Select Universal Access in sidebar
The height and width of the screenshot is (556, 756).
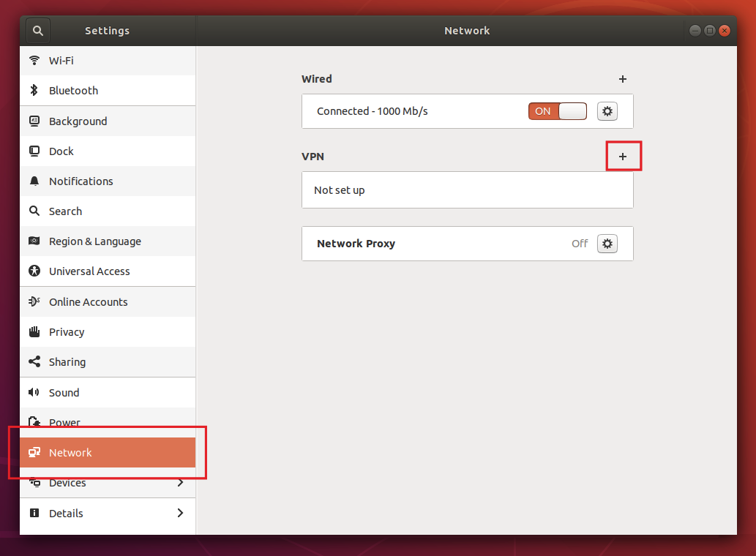click(x=89, y=271)
